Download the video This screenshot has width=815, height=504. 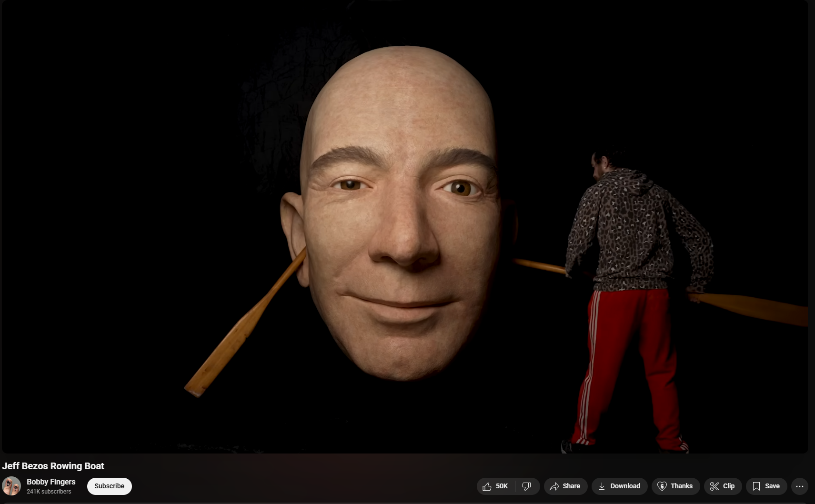point(620,486)
